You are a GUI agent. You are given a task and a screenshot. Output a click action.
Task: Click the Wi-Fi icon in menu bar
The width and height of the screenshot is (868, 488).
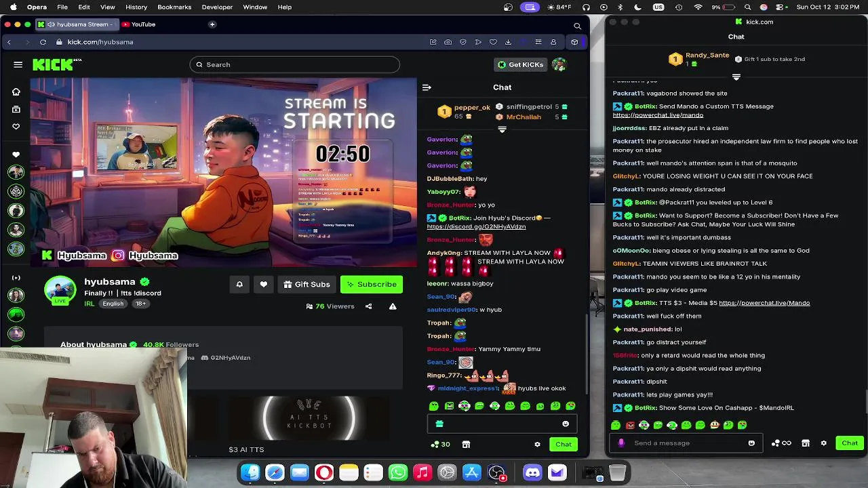tap(698, 7)
